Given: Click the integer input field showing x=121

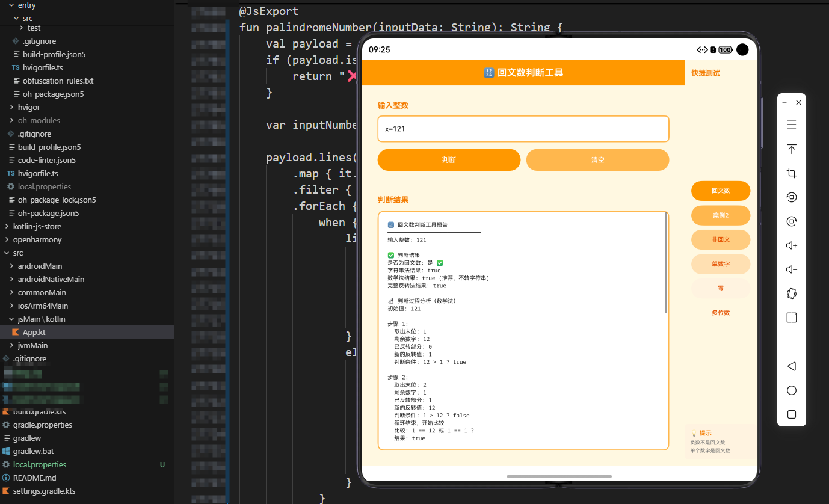Looking at the screenshot, I should point(523,129).
